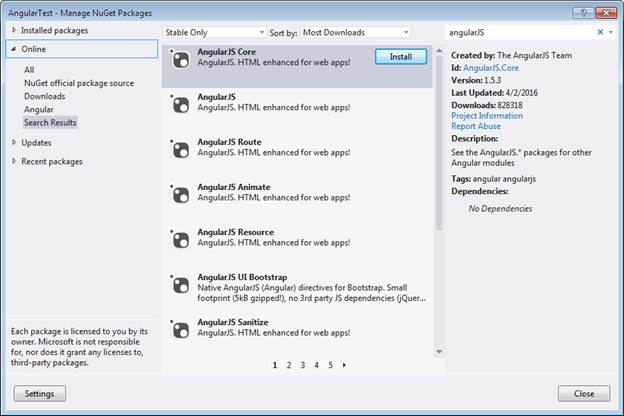Image resolution: width=624 pixels, height=416 pixels.
Task: Click the AngularJS Sanitize package icon
Action: point(181,330)
